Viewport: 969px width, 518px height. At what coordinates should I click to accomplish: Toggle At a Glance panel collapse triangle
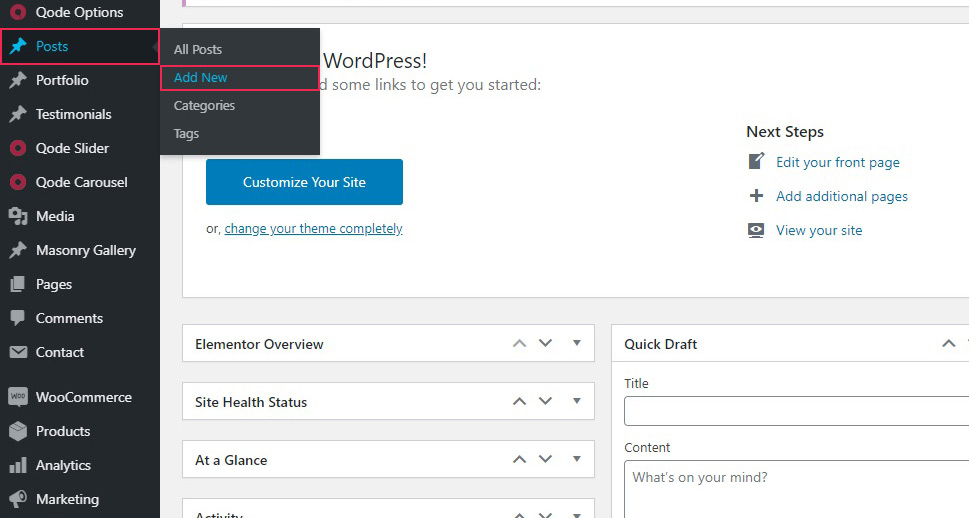[x=577, y=459]
